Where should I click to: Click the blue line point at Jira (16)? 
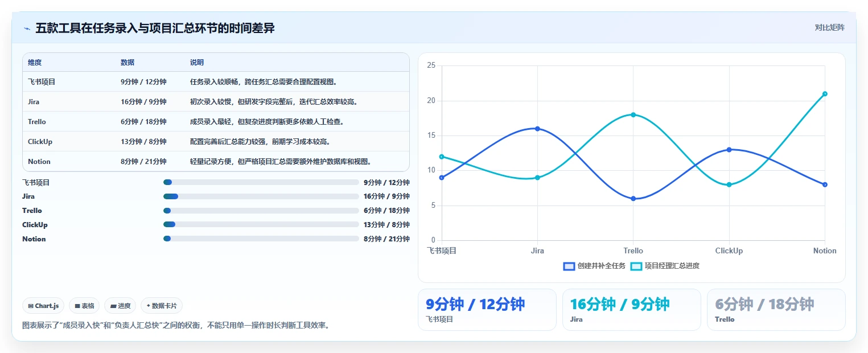point(537,129)
